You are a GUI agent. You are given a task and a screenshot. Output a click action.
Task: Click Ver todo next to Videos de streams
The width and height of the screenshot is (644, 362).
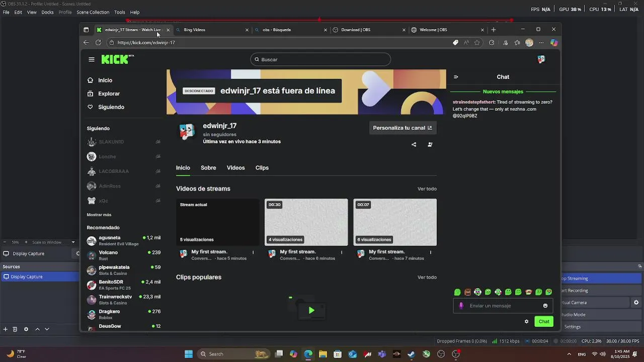click(x=427, y=189)
